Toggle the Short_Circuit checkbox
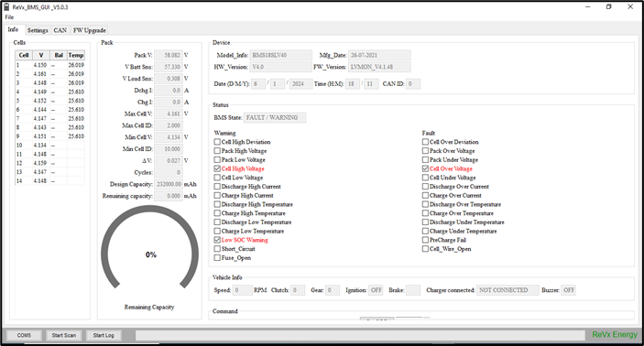 [217, 249]
